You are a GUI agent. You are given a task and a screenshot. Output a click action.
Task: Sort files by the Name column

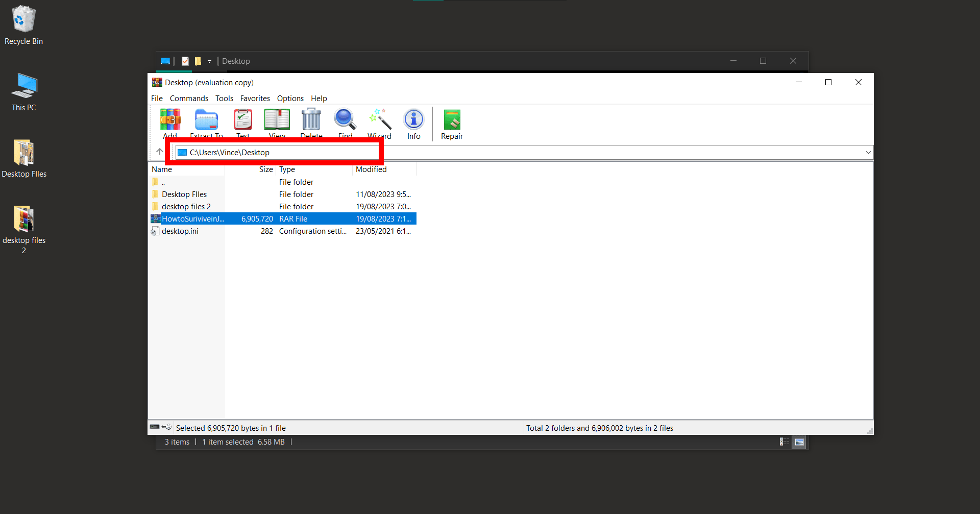162,169
